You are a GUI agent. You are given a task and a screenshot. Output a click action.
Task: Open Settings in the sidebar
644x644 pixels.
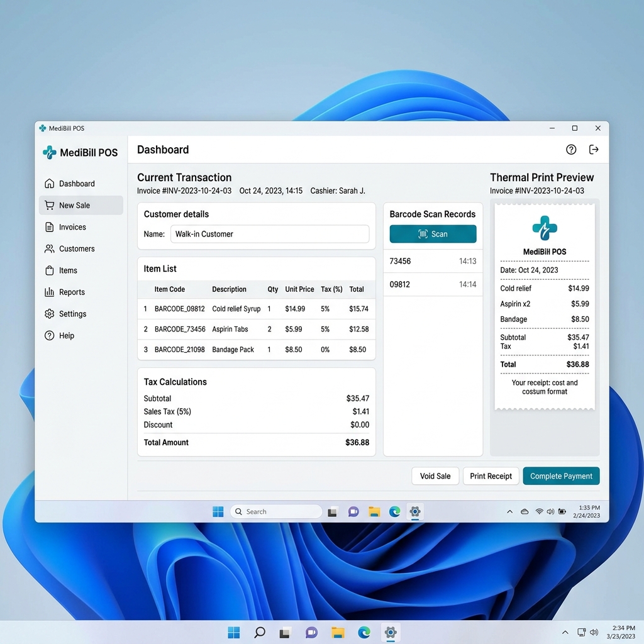point(81,314)
